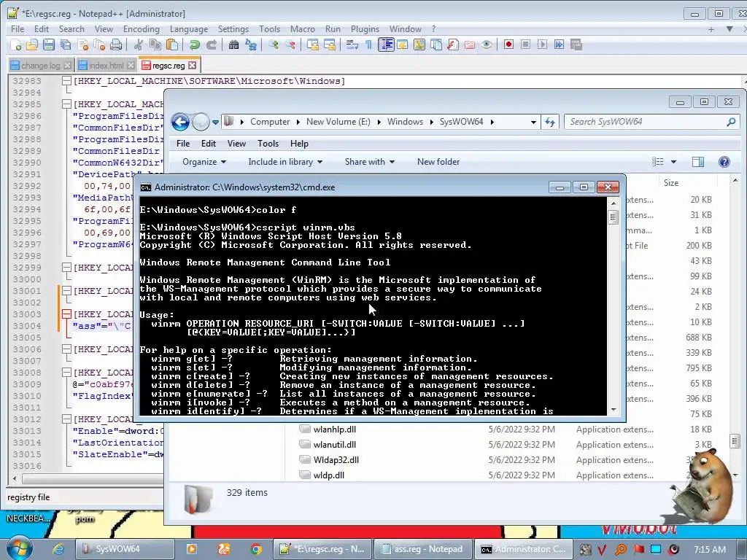Image resolution: width=747 pixels, height=560 pixels.
Task: Click the Zoom Out magnifier icon
Action: pyautogui.click(x=290, y=44)
